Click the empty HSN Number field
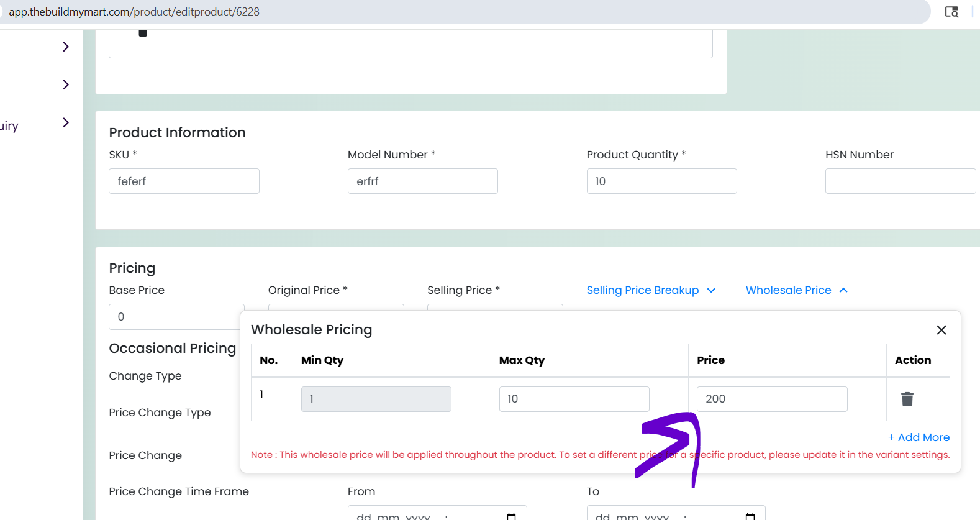The image size is (980, 520). (x=901, y=181)
